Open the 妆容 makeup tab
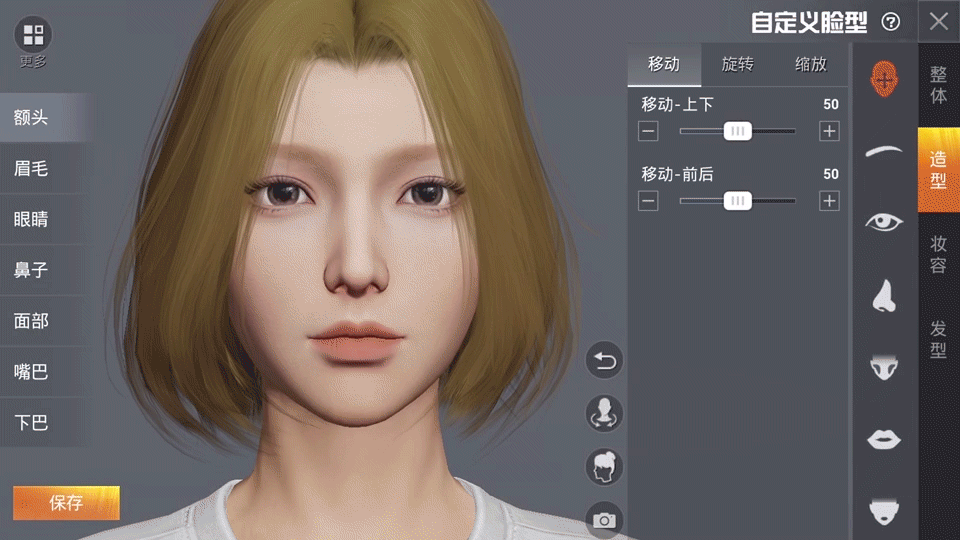960x540 pixels. [x=938, y=254]
